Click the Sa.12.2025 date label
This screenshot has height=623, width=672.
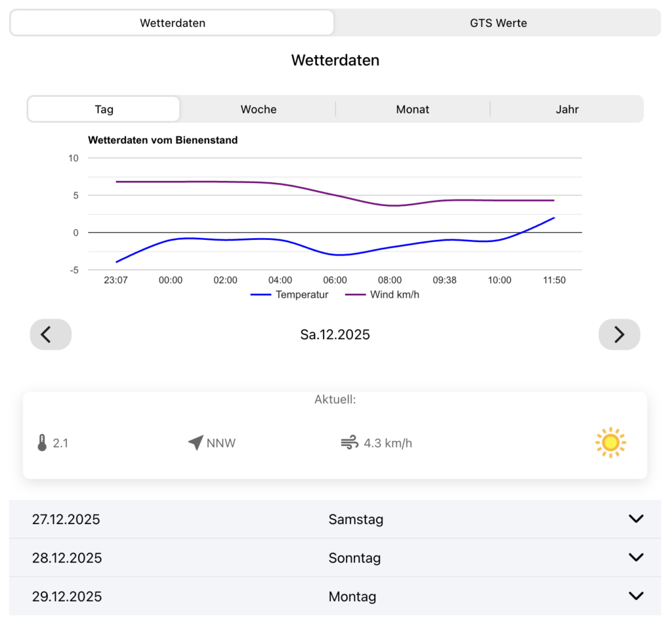[x=335, y=334]
